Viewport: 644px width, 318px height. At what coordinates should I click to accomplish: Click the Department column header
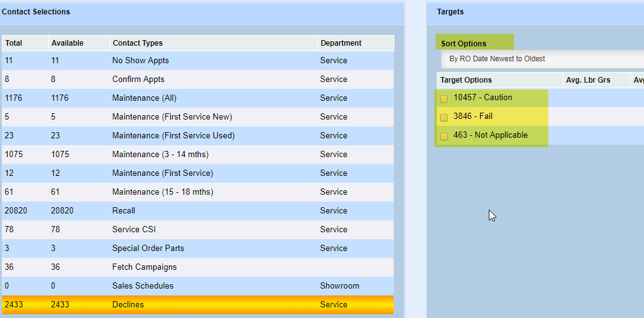tap(341, 43)
